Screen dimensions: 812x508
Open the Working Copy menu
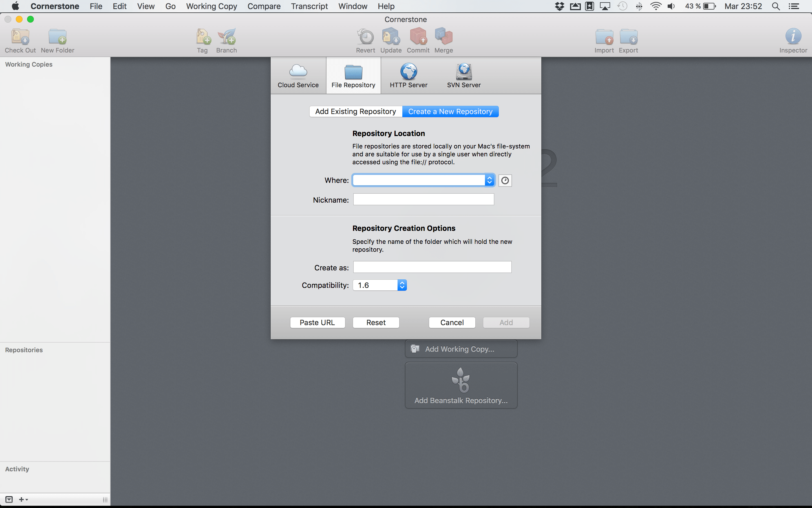click(211, 6)
